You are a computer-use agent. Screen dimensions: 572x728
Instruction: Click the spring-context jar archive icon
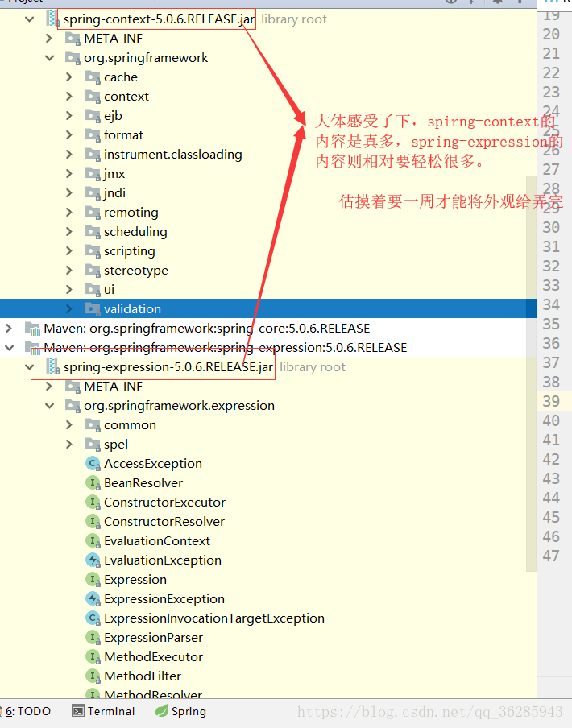point(53,19)
